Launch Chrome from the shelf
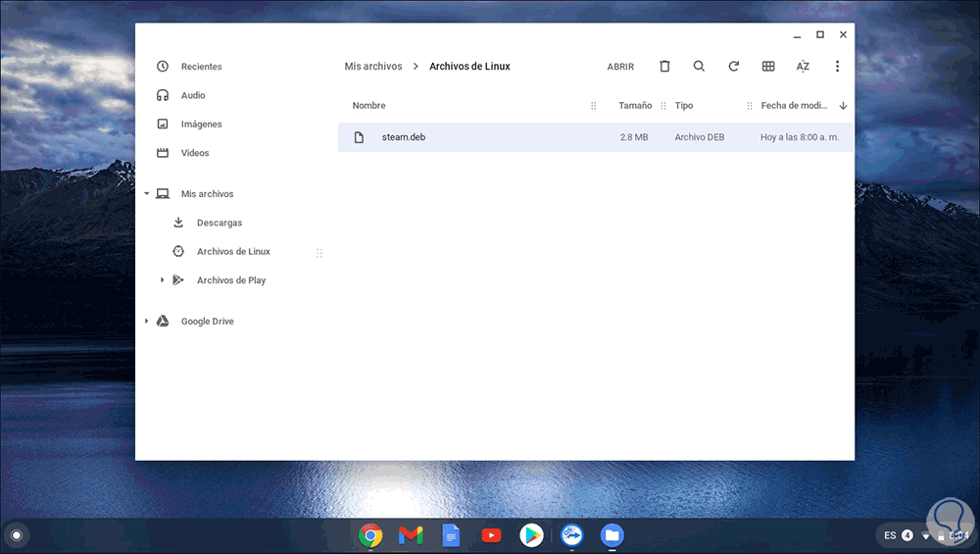The height and width of the screenshot is (554, 980). click(370, 535)
